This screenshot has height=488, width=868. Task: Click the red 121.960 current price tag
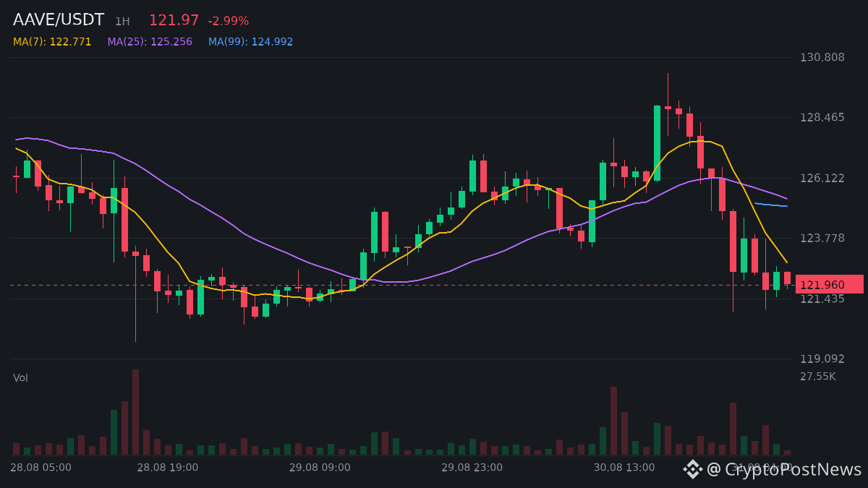pyautogui.click(x=829, y=285)
